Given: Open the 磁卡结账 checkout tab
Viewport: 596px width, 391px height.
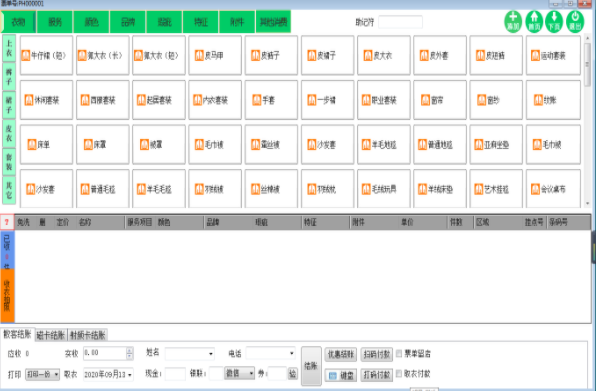Looking at the screenshot, I should [x=51, y=335].
